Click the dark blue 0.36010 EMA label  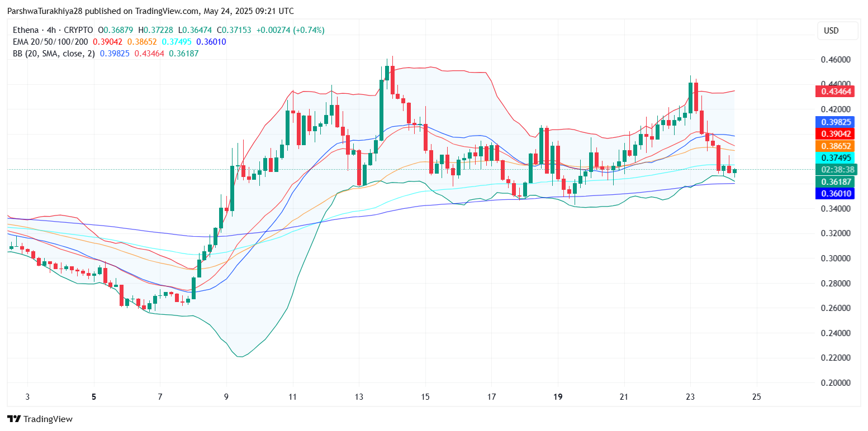pyautogui.click(x=837, y=194)
